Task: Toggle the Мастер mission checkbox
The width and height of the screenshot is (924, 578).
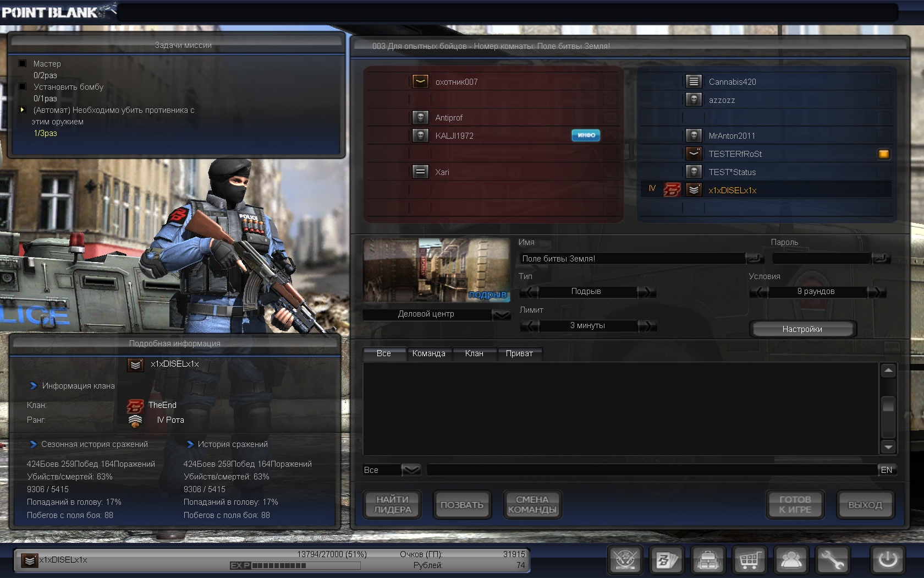Action: coord(23,63)
